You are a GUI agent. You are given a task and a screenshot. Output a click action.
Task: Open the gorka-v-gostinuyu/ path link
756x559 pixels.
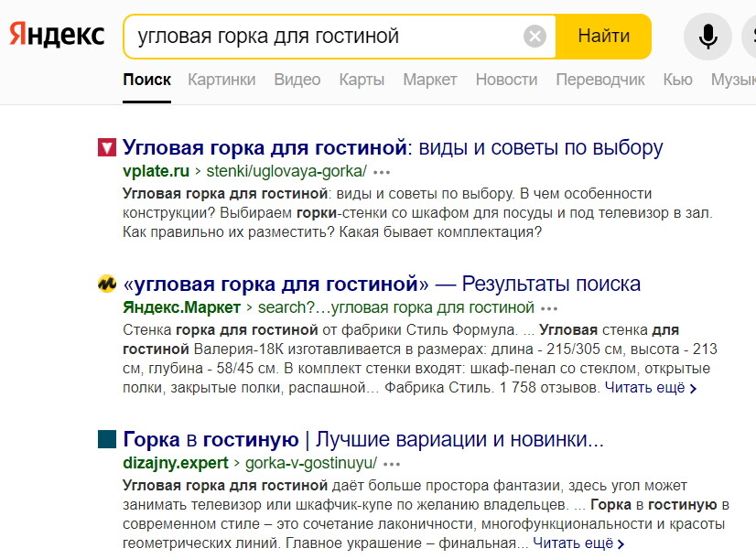(311, 463)
